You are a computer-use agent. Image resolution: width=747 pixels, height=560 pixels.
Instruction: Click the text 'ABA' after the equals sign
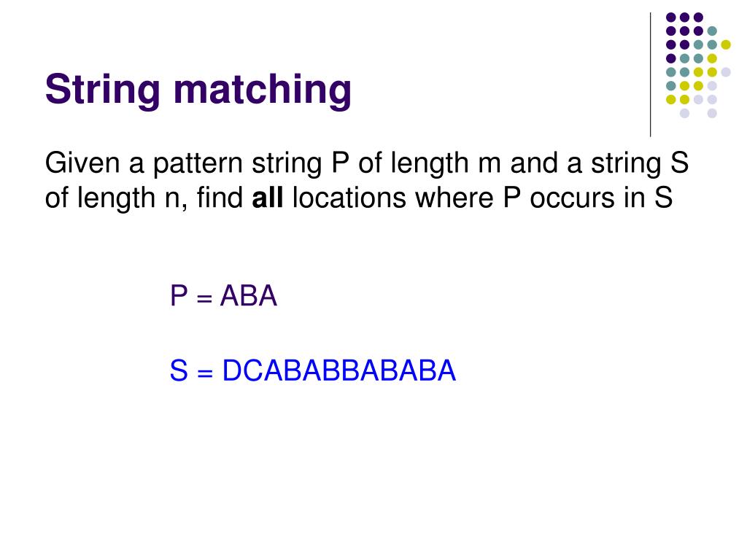point(249,296)
